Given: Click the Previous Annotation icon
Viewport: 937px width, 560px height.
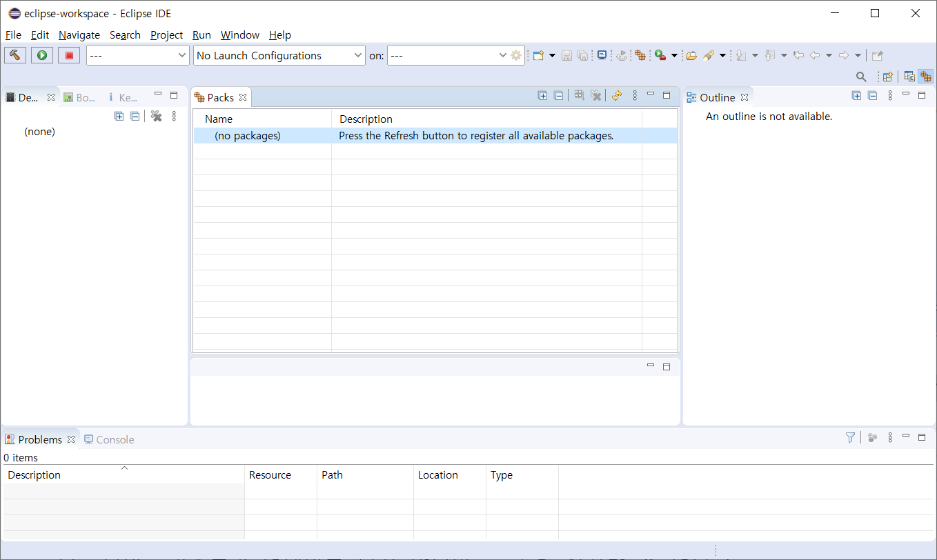Looking at the screenshot, I should 771,55.
